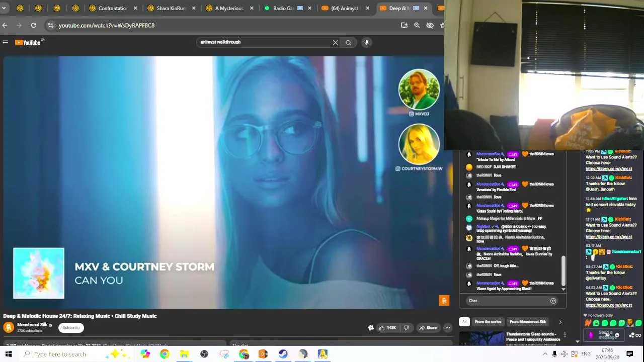Go back in the browser
Screen dimensions: 644x362
point(5,25)
